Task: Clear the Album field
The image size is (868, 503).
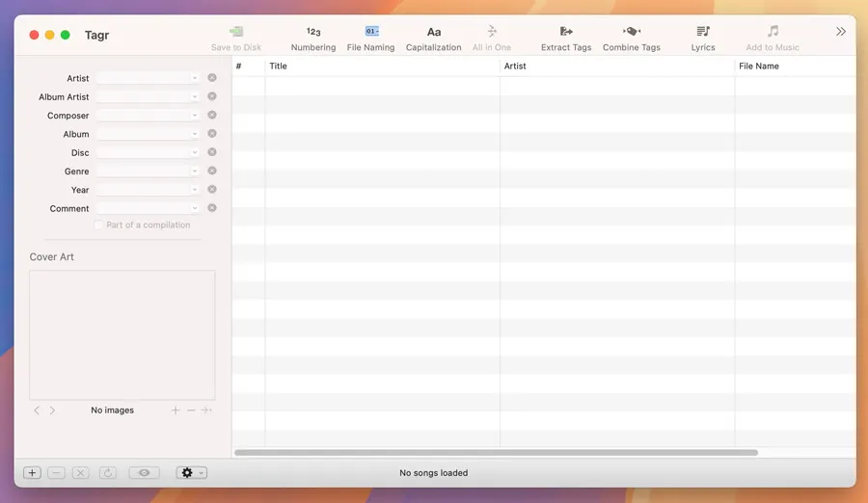Action: [212, 134]
